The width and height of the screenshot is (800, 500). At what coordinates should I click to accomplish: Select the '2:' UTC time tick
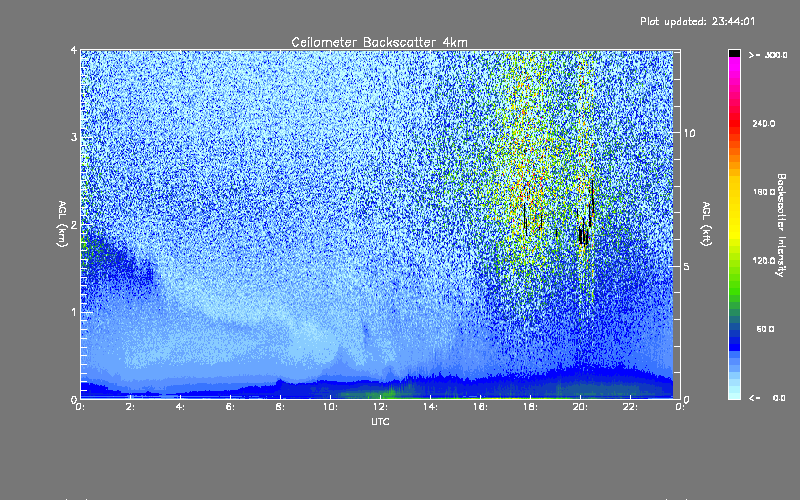coord(131,407)
